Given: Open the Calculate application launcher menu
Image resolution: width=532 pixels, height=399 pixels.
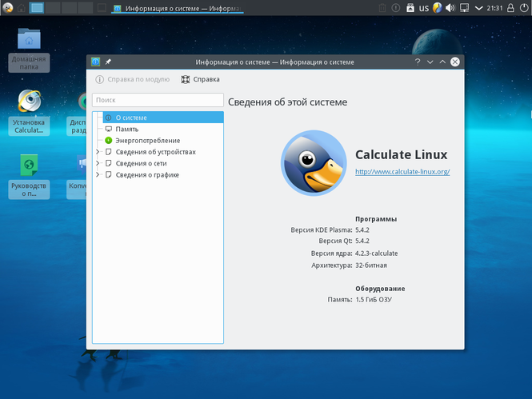Looking at the screenshot, I should click(7, 7).
